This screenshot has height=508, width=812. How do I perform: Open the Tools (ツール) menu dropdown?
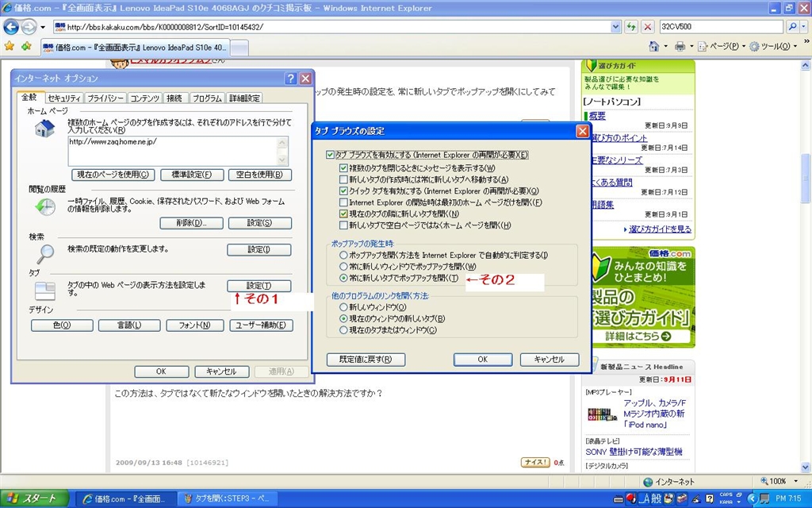772,47
